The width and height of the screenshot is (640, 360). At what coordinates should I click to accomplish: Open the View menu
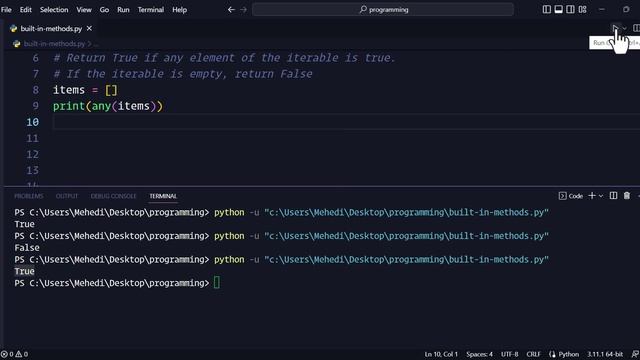[84, 9]
